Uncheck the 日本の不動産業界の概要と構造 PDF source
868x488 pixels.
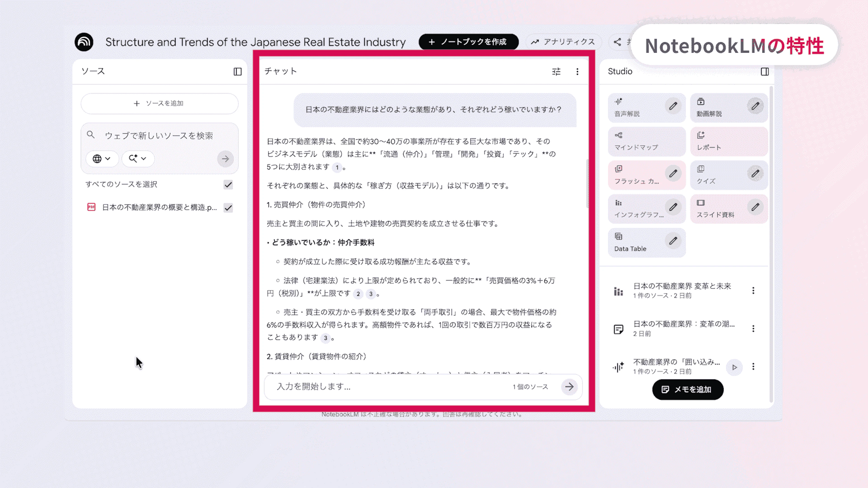[x=228, y=208]
